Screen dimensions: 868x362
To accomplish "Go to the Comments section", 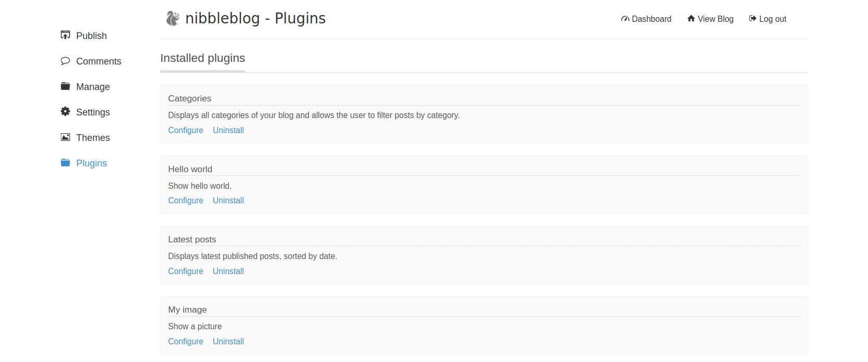I will click(99, 61).
